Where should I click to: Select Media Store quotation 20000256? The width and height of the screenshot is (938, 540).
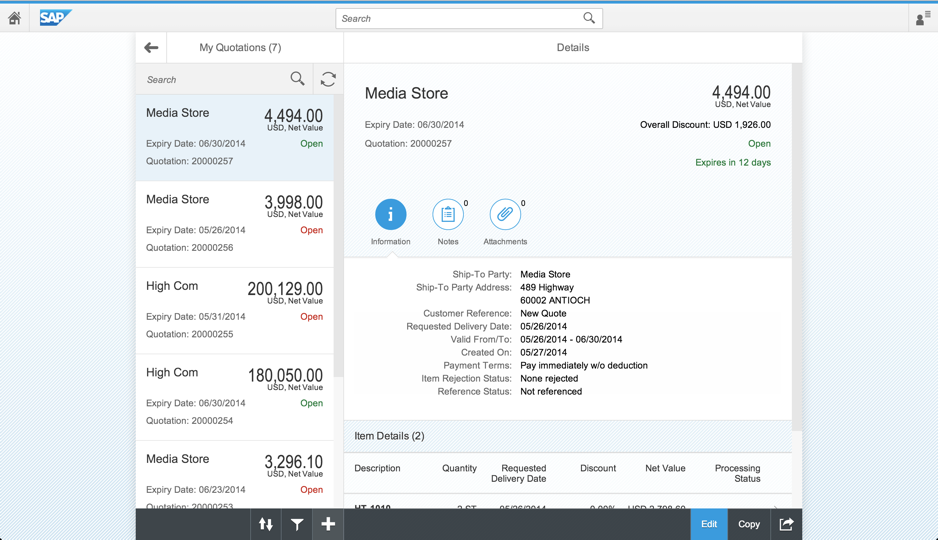tap(234, 224)
